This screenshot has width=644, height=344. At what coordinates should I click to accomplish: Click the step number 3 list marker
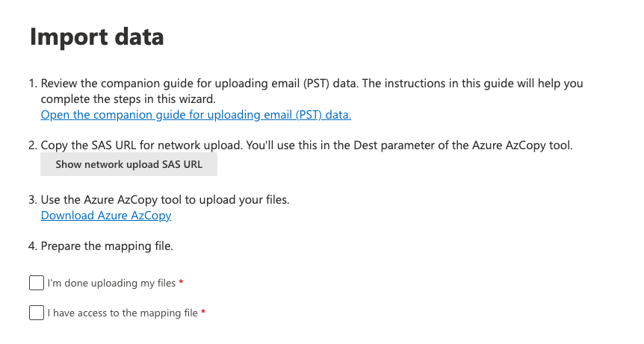pyautogui.click(x=32, y=200)
